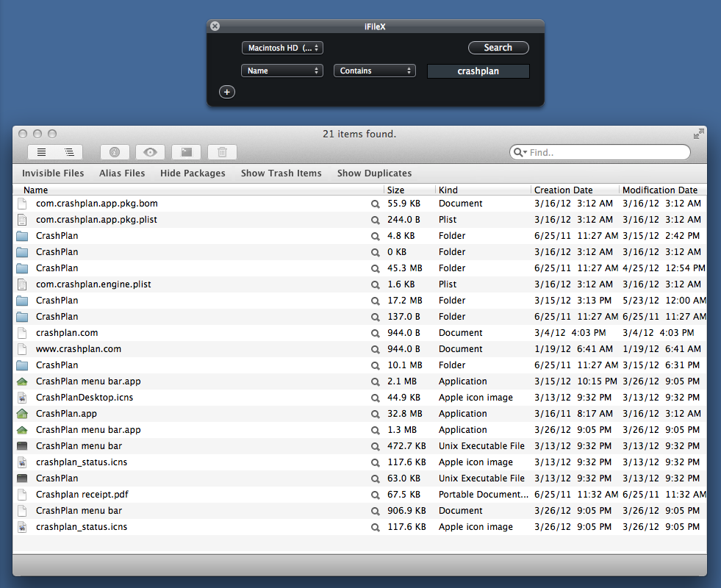This screenshot has height=588, width=721.
Task: Click the 4/25/12 12:54 PM modification date
Action: click(664, 268)
